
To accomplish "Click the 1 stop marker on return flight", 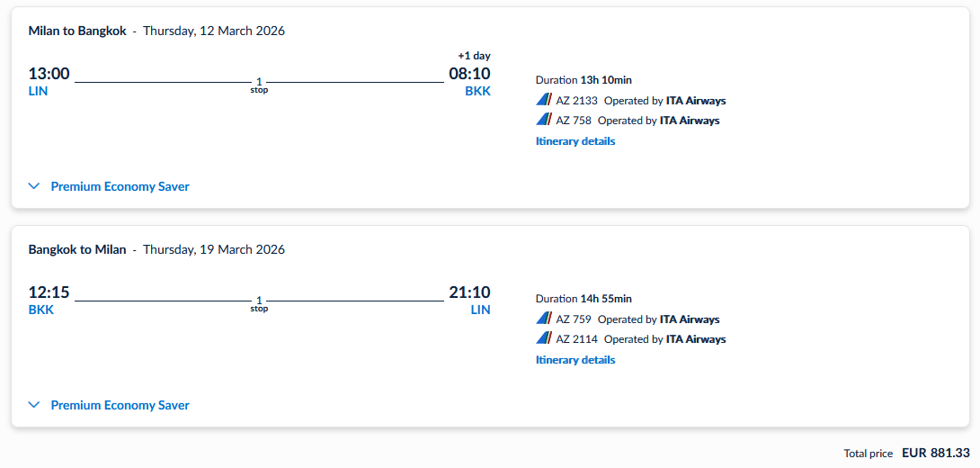I will coord(259,303).
